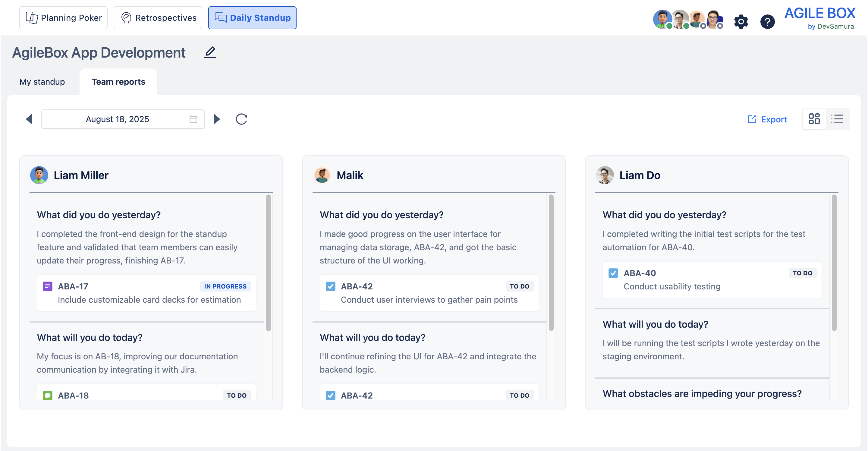Go to previous day arrow

pyautogui.click(x=29, y=119)
